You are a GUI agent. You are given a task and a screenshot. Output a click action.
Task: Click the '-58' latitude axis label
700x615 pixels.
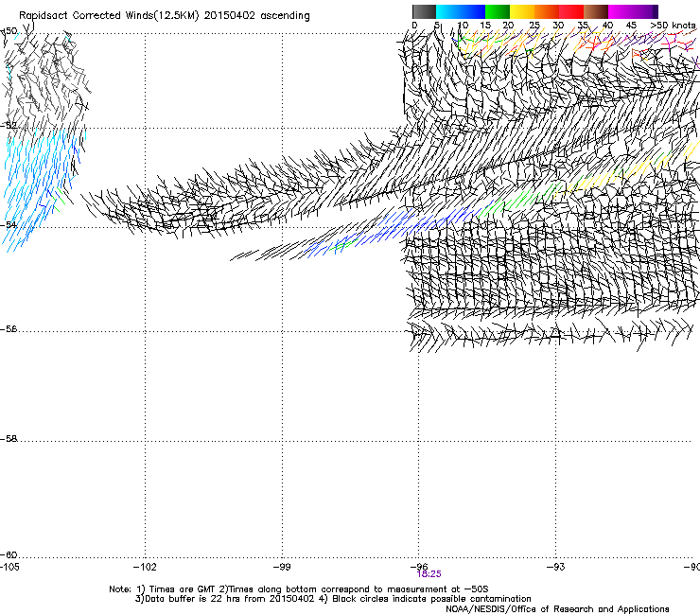click(9, 439)
